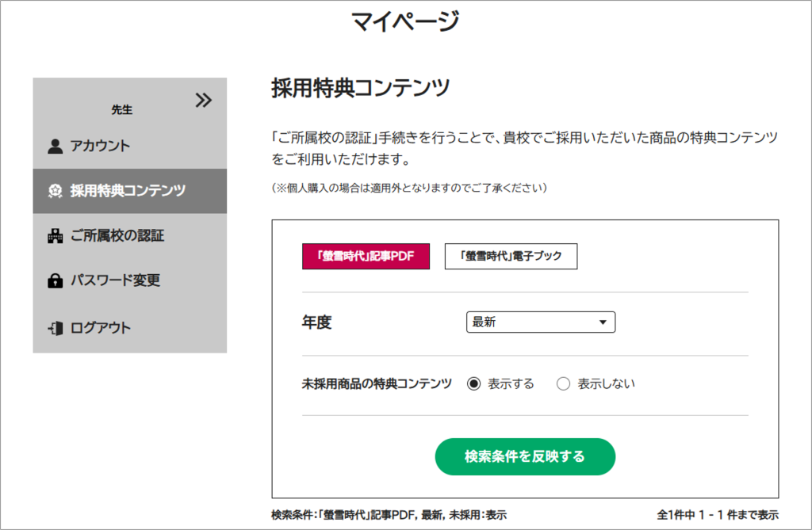Open the 年度 dropdown showing 最新
The image size is (812, 530).
click(x=539, y=322)
